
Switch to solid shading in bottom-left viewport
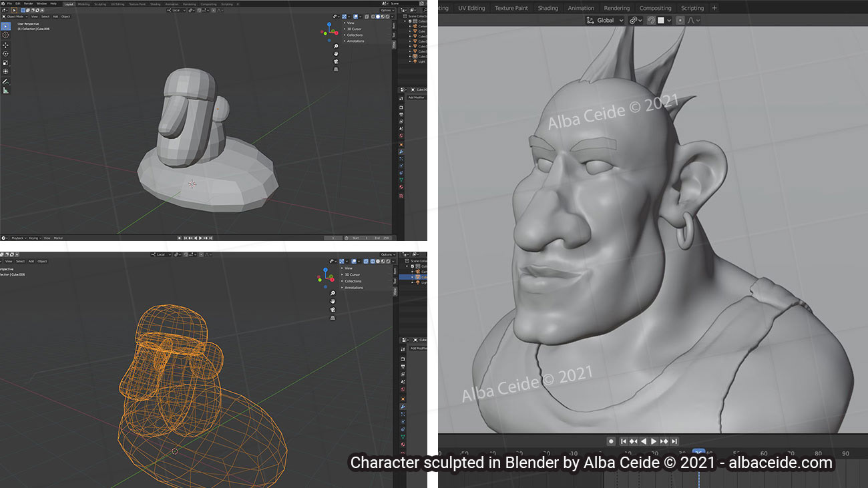(x=378, y=261)
